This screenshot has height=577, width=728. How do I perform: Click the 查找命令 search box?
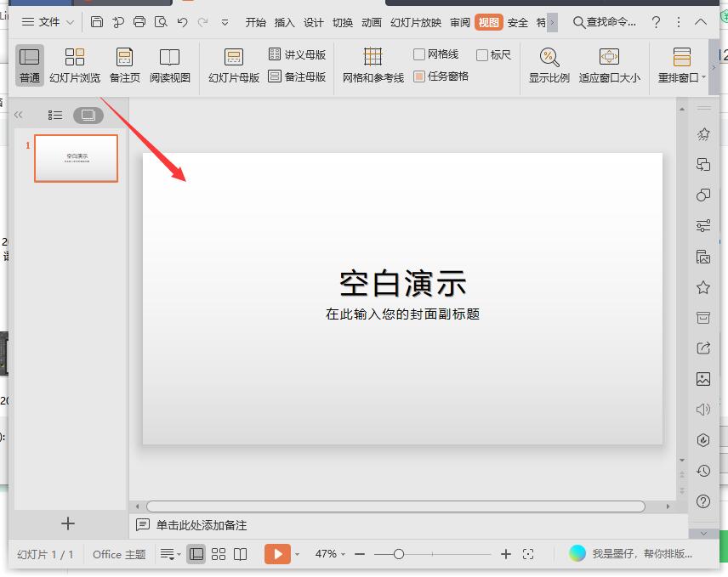point(605,22)
